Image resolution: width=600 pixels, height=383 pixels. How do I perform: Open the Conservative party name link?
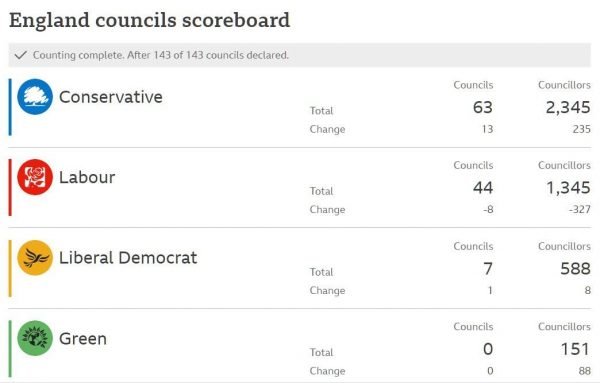pyautogui.click(x=111, y=97)
